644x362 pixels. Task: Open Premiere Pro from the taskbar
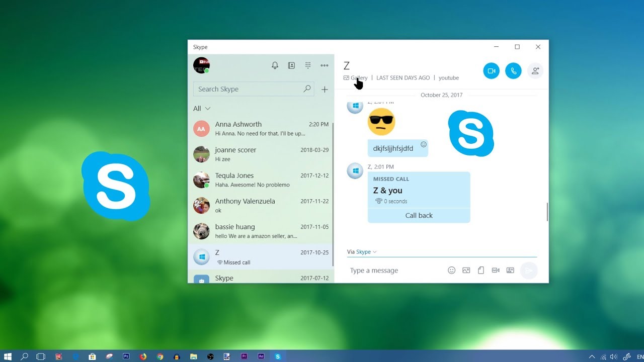point(244,356)
